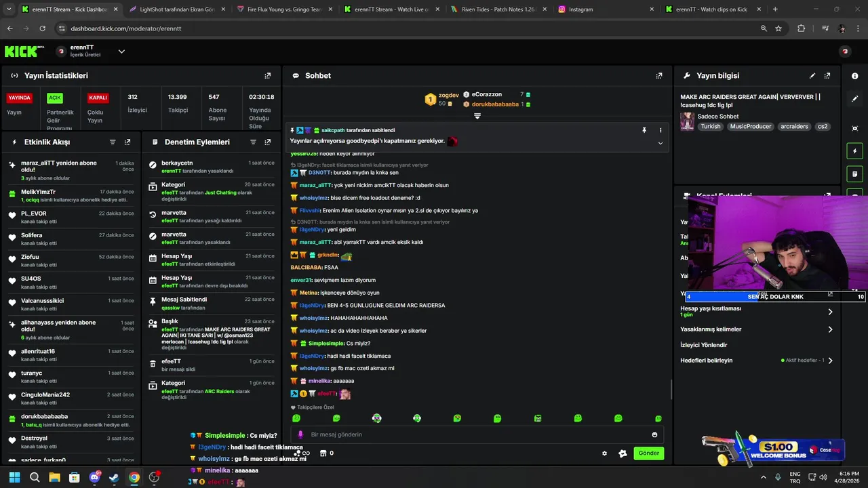Insert the headphones green emote

[416, 418]
